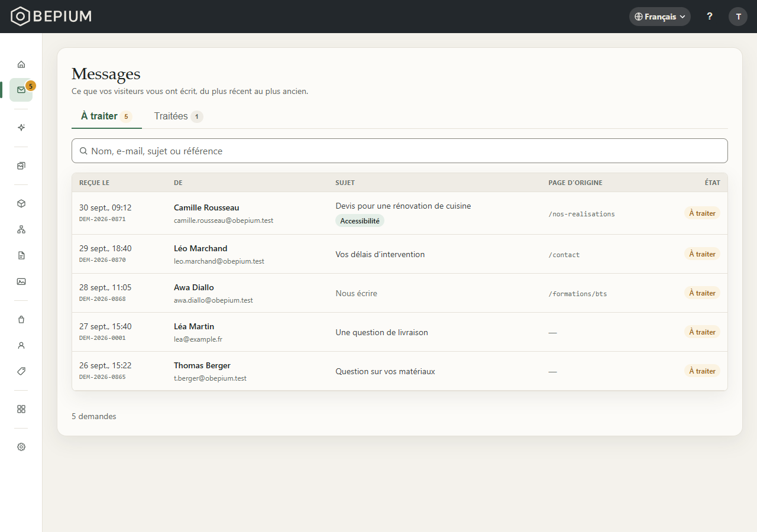Click the sparkle AI assistant icon
This screenshot has width=757, height=532.
point(21,128)
